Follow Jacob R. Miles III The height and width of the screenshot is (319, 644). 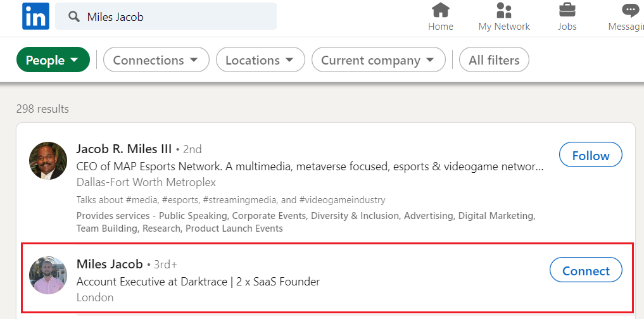coord(591,155)
